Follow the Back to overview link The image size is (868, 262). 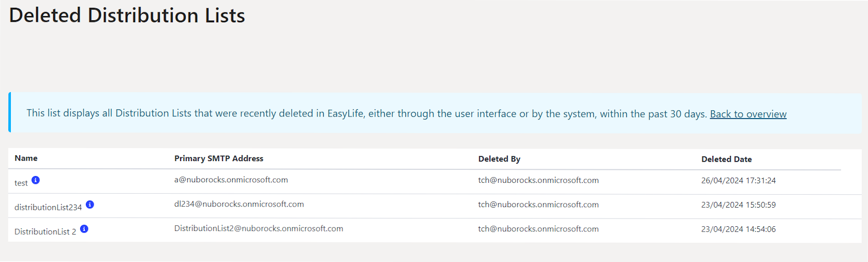click(748, 114)
